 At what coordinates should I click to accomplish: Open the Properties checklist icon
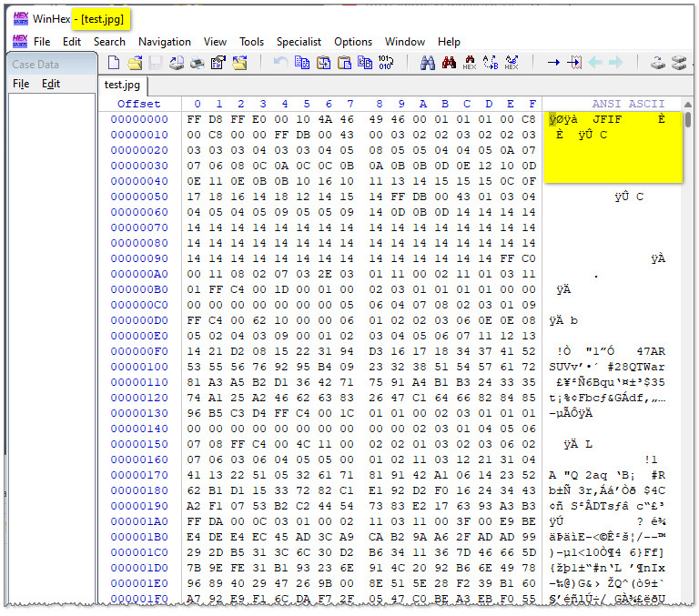coord(218,63)
